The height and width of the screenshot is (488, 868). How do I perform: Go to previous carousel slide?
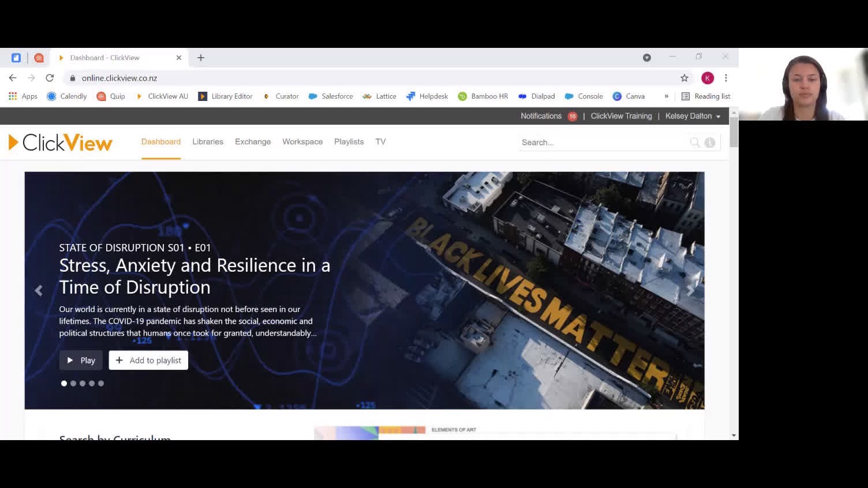[39, 291]
